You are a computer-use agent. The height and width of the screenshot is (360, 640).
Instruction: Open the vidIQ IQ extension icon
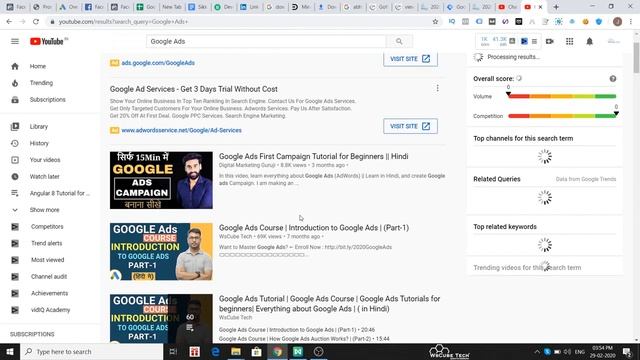(x=452, y=22)
